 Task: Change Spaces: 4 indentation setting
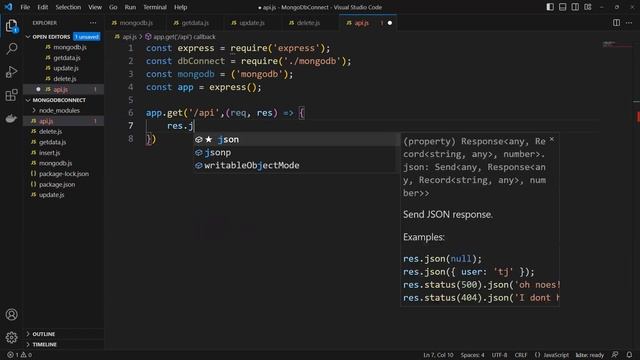click(x=472, y=355)
